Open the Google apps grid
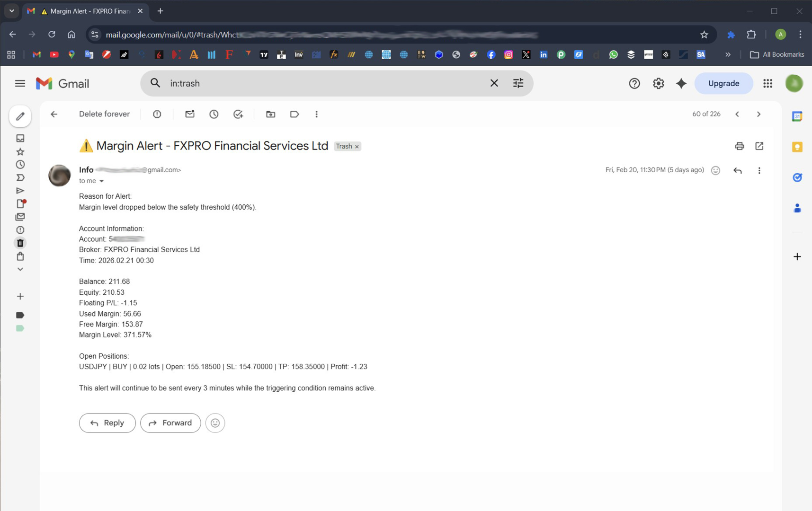 (x=768, y=84)
